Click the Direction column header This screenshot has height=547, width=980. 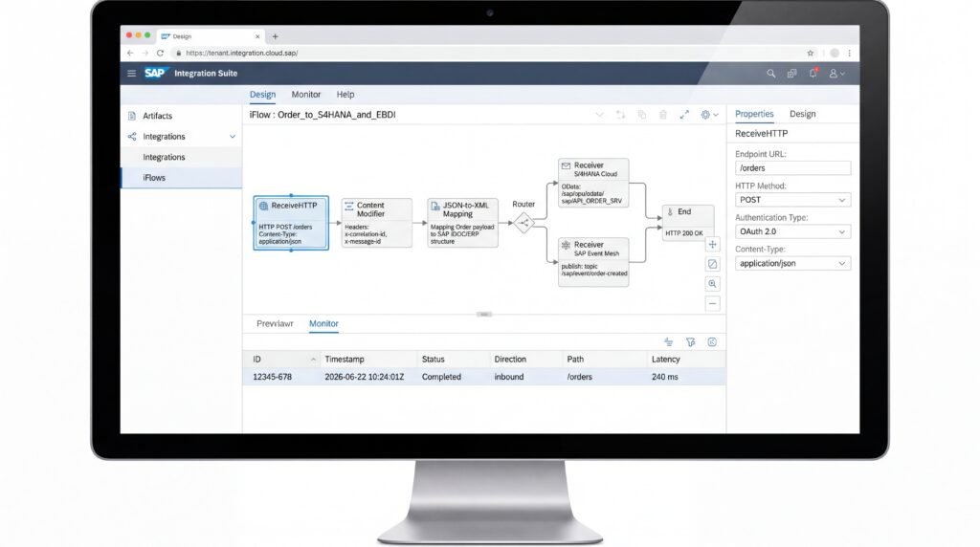point(525,359)
